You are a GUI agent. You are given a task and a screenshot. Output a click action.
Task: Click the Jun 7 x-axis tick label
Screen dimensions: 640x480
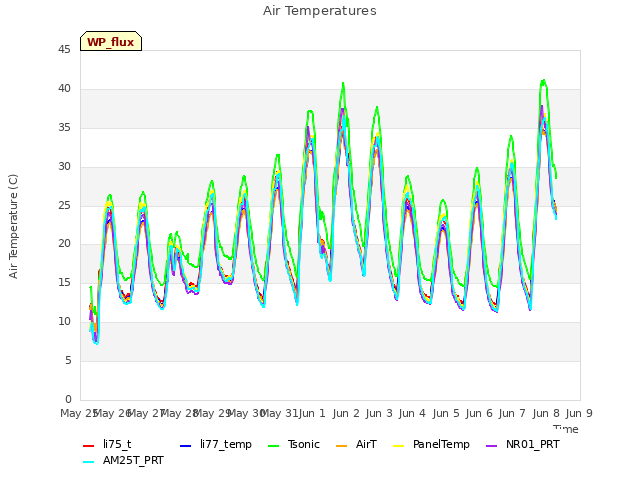coord(512,413)
